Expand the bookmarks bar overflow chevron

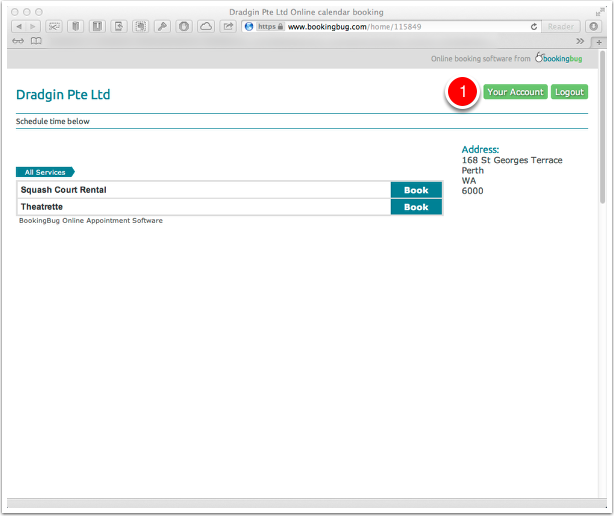(x=580, y=41)
